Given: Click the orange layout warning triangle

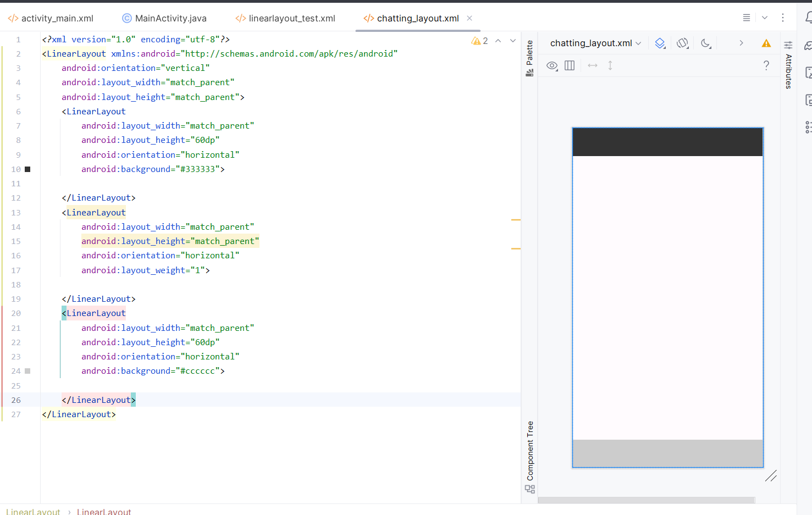Looking at the screenshot, I should point(766,43).
